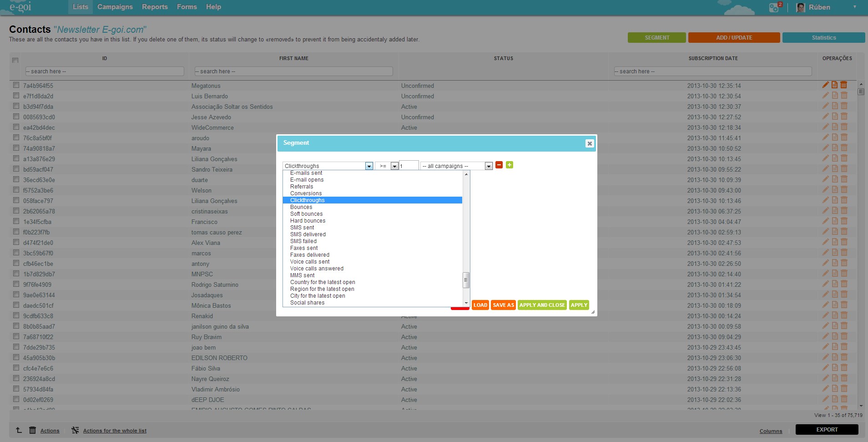Image resolution: width=868 pixels, height=442 pixels.
Task: Click the trash icon in the Megatonus row
Action: pyautogui.click(x=844, y=85)
